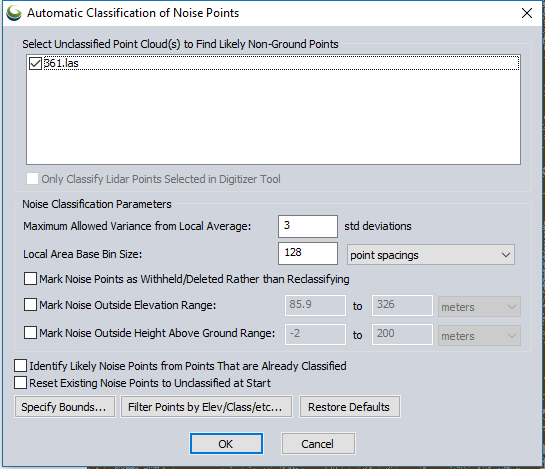Open the point spacings units dropdown
Screen dimensions: 545x469
coord(431,255)
